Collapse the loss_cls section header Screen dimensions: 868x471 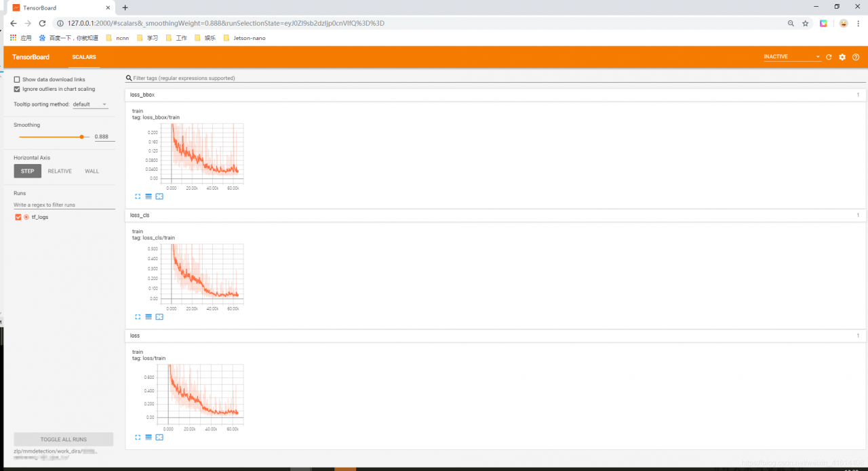(495, 215)
